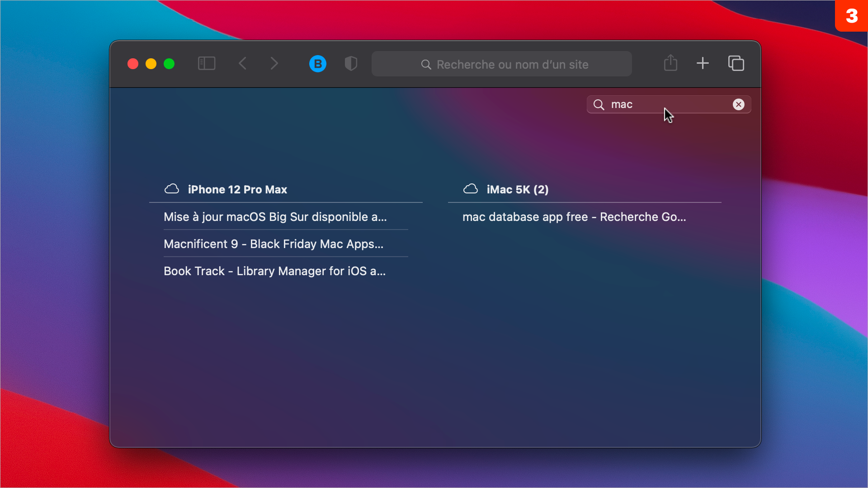
Task: Click the share/upload icon in toolbar
Action: 671,64
